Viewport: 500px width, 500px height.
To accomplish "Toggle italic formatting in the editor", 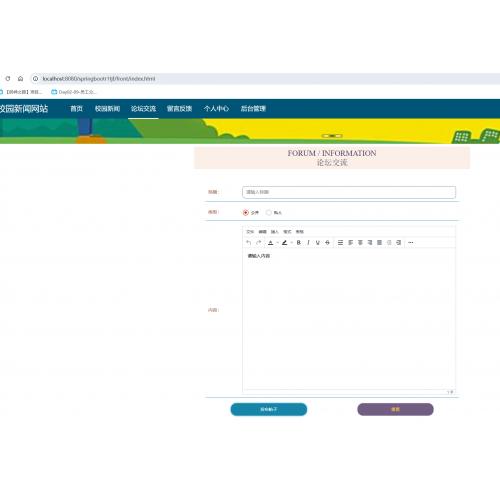I will point(308,243).
